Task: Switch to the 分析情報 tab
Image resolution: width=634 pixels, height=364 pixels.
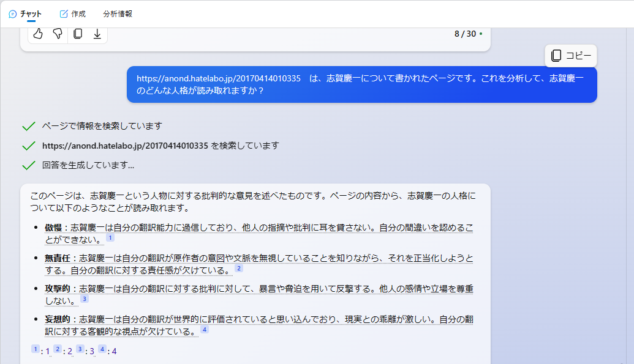Action: coord(118,13)
